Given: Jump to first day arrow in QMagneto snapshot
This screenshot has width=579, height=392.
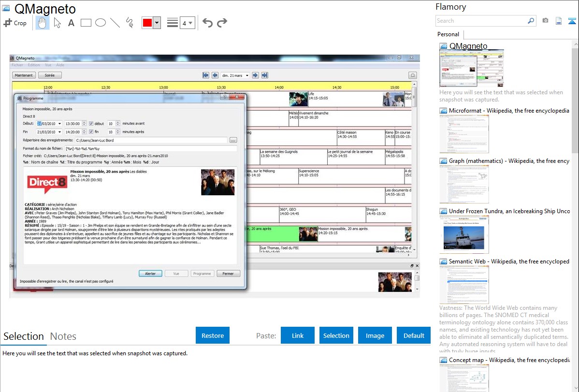Looking at the screenshot, I should pyautogui.click(x=206, y=75).
